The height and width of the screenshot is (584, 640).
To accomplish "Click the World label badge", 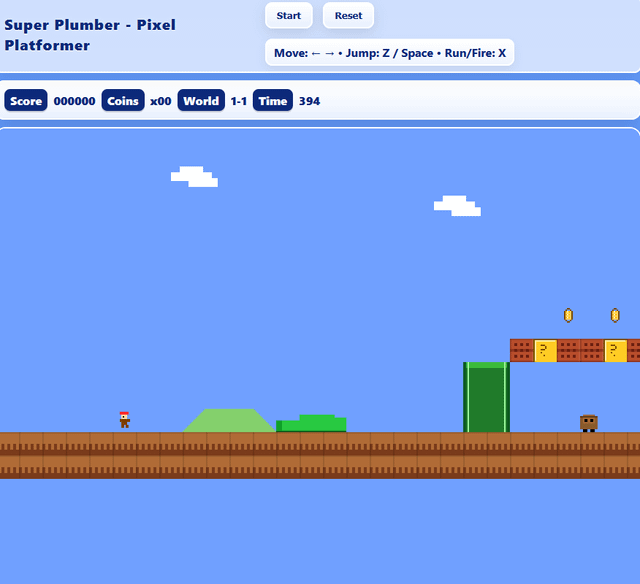I will click(x=201, y=100).
